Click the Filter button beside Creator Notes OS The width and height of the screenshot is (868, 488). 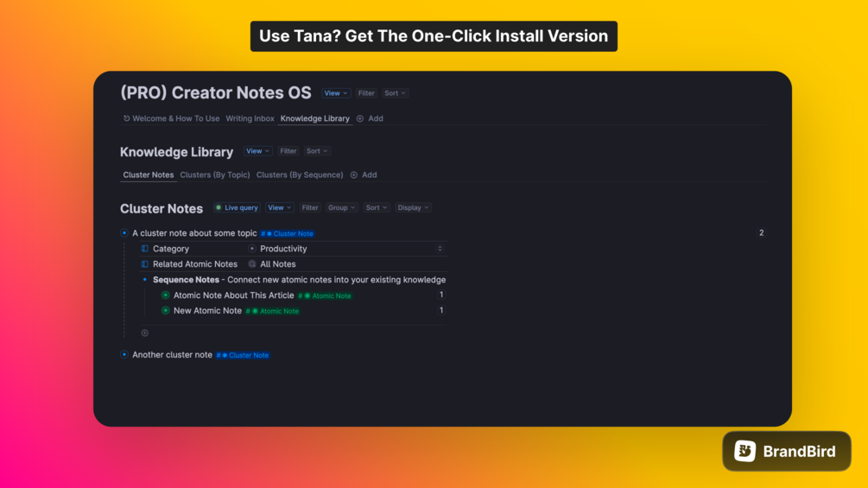366,93
